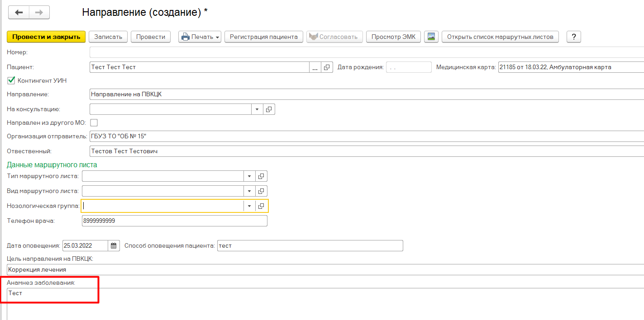Click the back navigation arrow
This screenshot has width=644, height=320.
[19, 13]
